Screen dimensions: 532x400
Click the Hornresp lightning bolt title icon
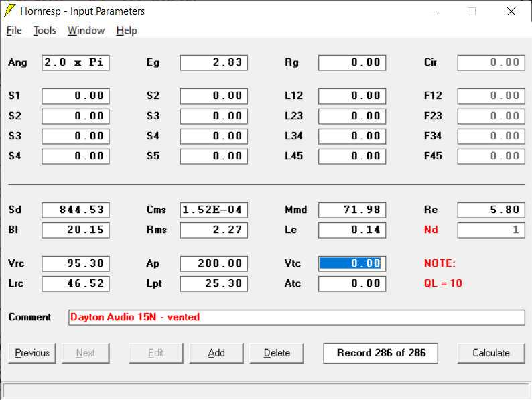click(10, 11)
